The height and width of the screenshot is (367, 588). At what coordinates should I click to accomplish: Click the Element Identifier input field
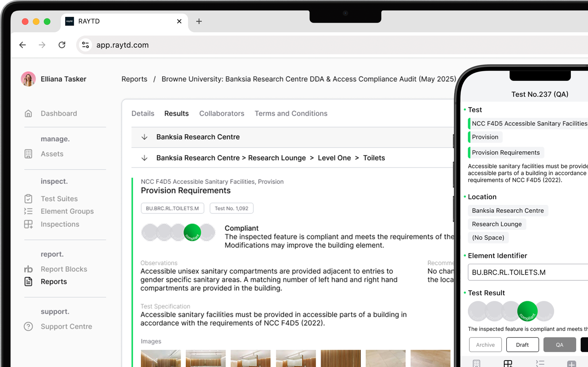tap(528, 272)
